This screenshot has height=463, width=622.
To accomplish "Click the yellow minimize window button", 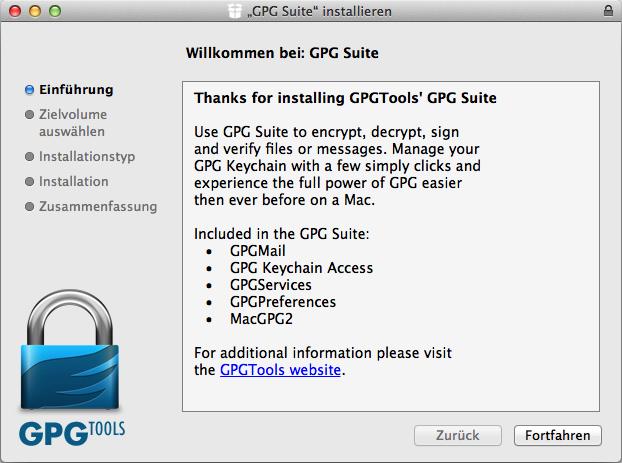I will [35, 11].
